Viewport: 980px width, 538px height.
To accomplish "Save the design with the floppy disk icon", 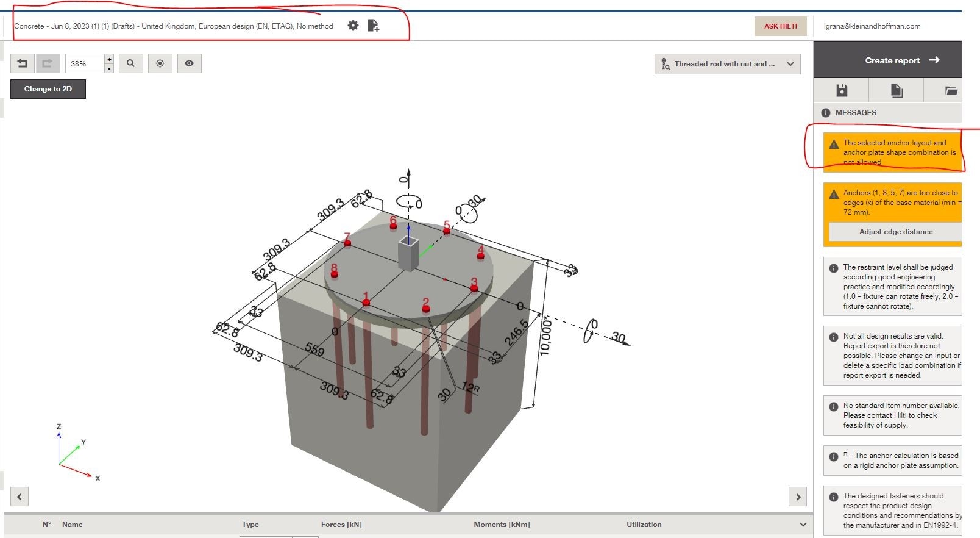I will 842,91.
